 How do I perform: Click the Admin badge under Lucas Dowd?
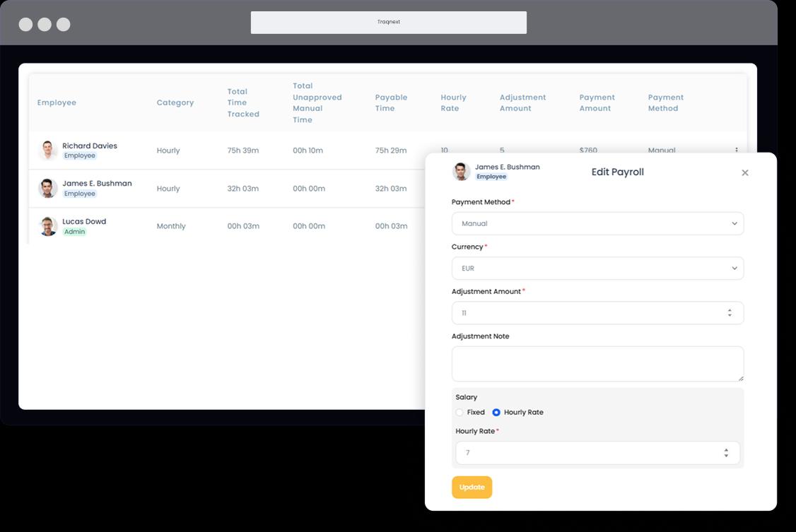(74, 232)
